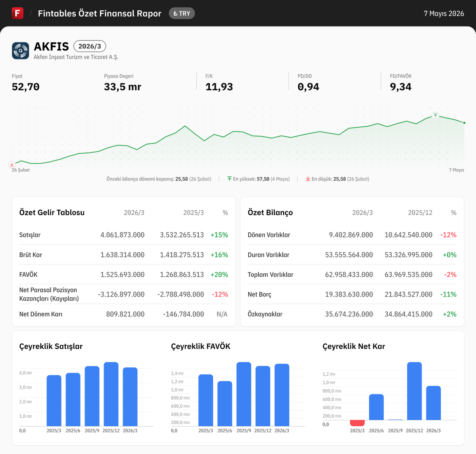Click the Özkaynaklar +2% change
Screen dimensions: 476x454
point(449,314)
